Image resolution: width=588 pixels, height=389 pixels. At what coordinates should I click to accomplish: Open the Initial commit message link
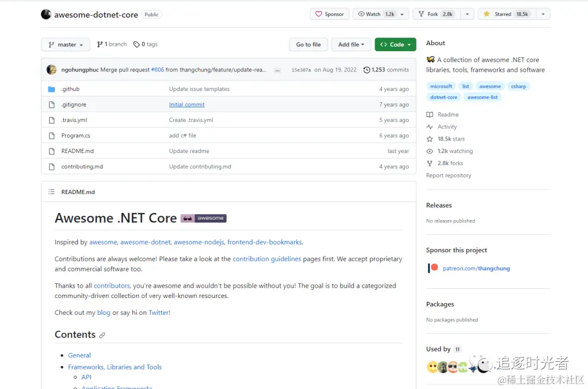pyautogui.click(x=187, y=105)
